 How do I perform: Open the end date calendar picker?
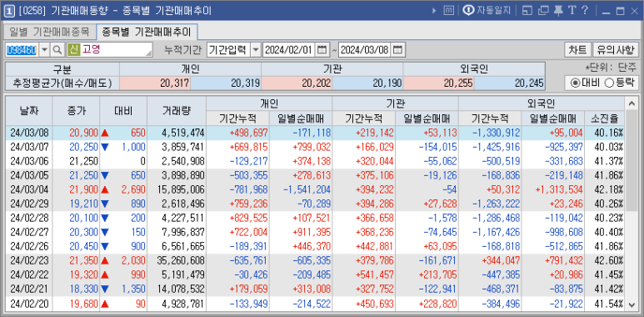(x=398, y=50)
